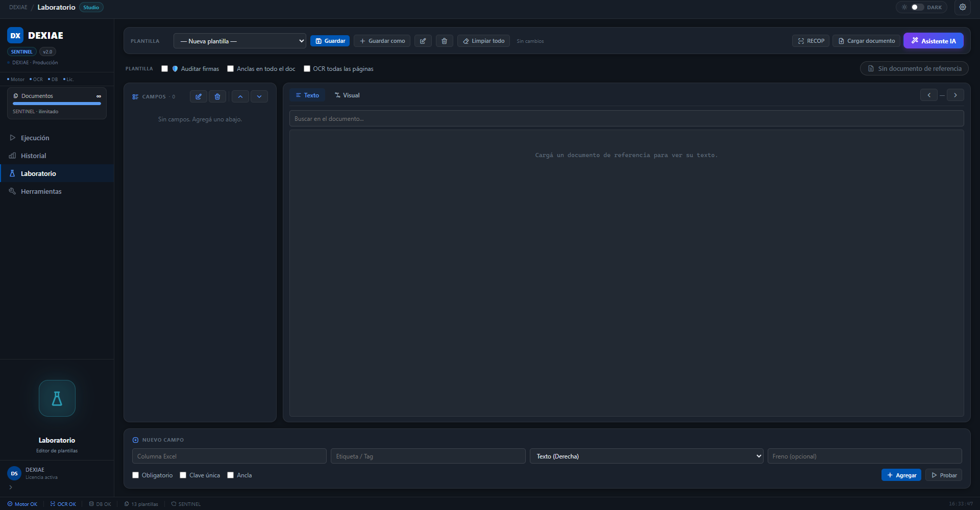The width and height of the screenshot is (980, 510).
Task: Enable the Auditar firmas checkbox
Action: (x=164, y=69)
